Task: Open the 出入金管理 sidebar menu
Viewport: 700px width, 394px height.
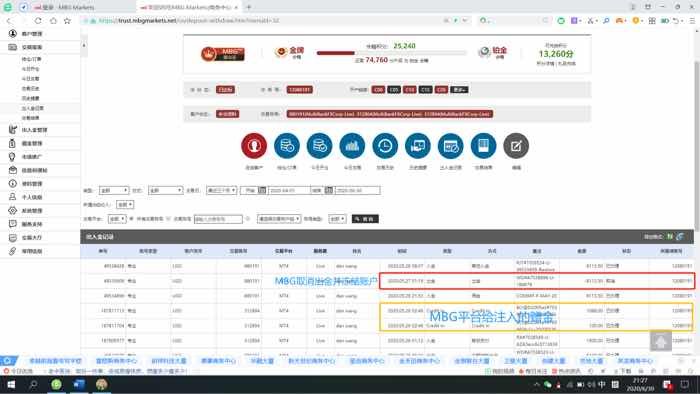Action: [34, 130]
